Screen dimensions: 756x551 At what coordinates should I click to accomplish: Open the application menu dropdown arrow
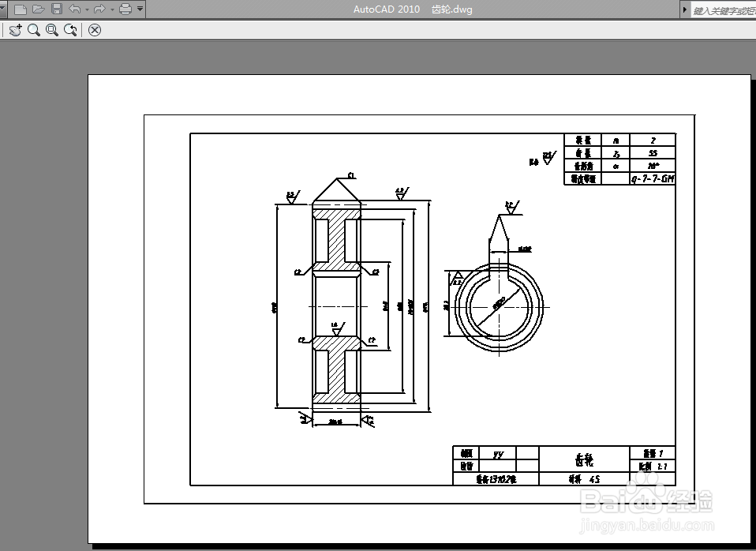pyautogui.click(x=2, y=9)
